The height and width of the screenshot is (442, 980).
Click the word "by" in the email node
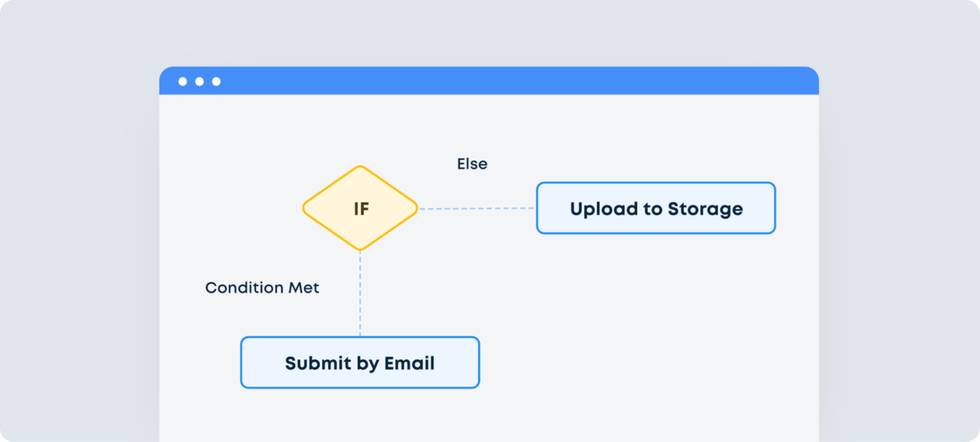(364, 363)
